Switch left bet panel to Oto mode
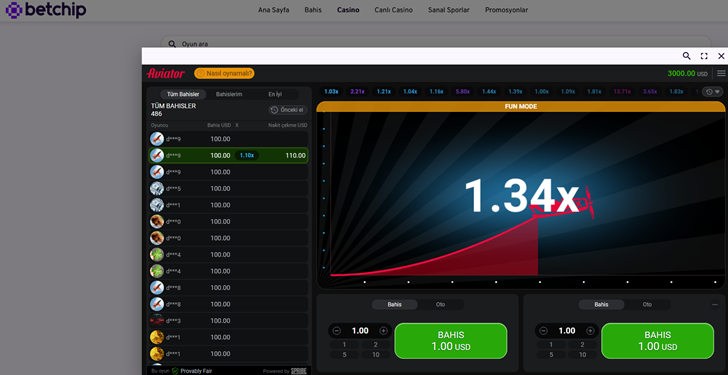 pyautogui.click(x=440, y=304)
